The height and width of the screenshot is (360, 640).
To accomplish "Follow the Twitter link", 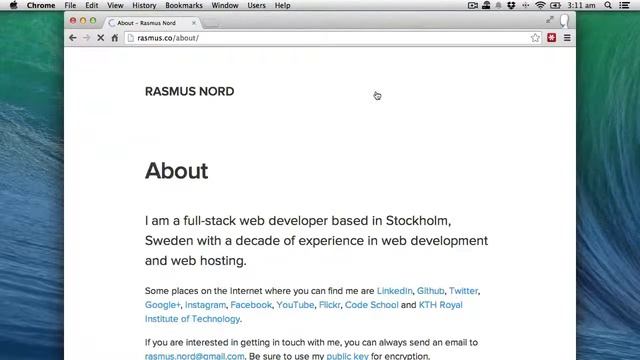I will tap(463, 291).
